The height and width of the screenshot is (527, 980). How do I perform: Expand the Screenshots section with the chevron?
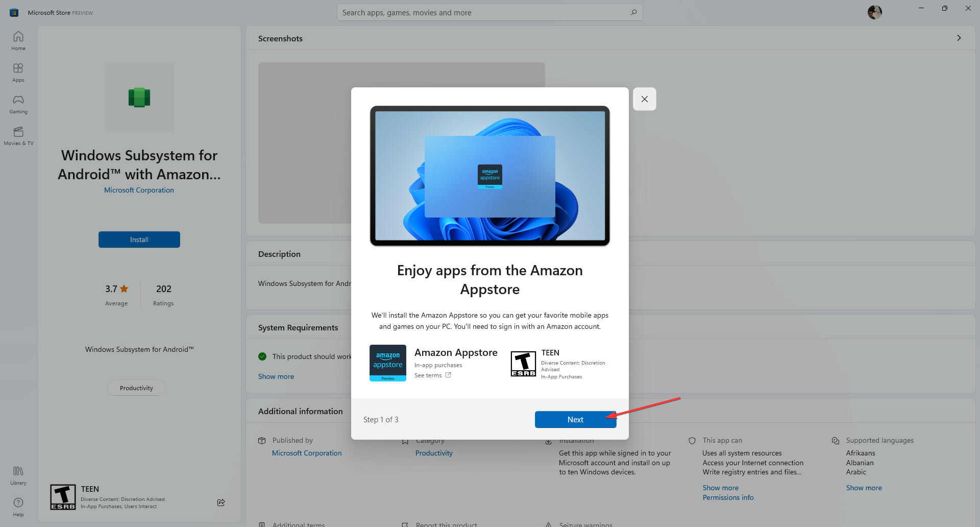pyautogui.click(x=959, y=38)
